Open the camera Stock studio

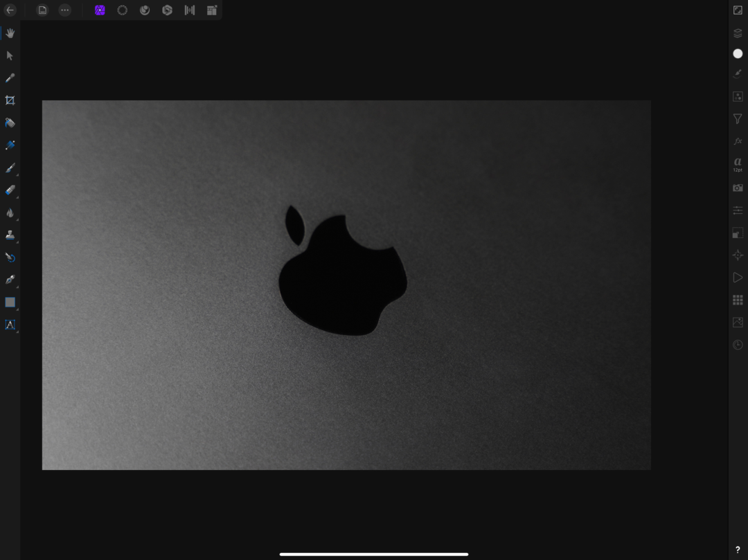(x=738, y=188)
